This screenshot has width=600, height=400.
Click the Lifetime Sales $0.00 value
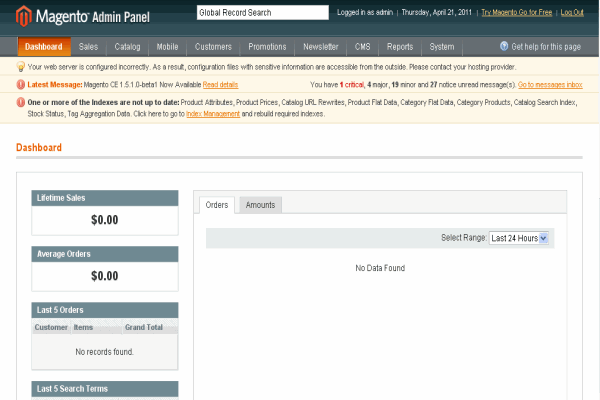pyautogui.click(x=104, y=220)
